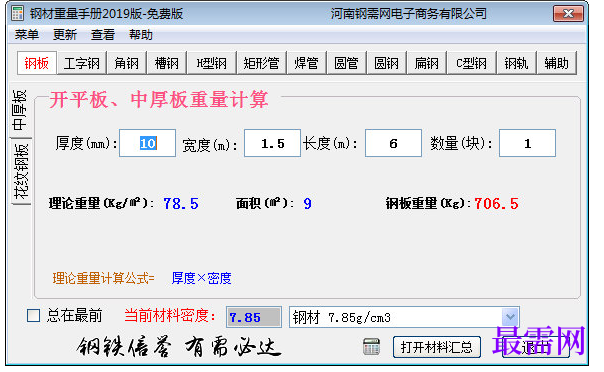Switch to the 工字钢 tab
The height and width of the screenshot is (372, 604).
coord(81,63)
